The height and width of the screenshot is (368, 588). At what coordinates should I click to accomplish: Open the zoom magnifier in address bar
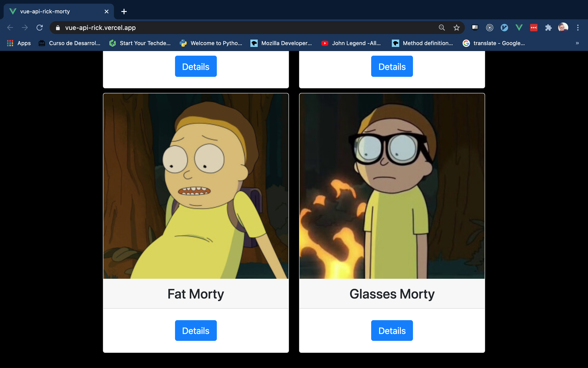[442, 28]
